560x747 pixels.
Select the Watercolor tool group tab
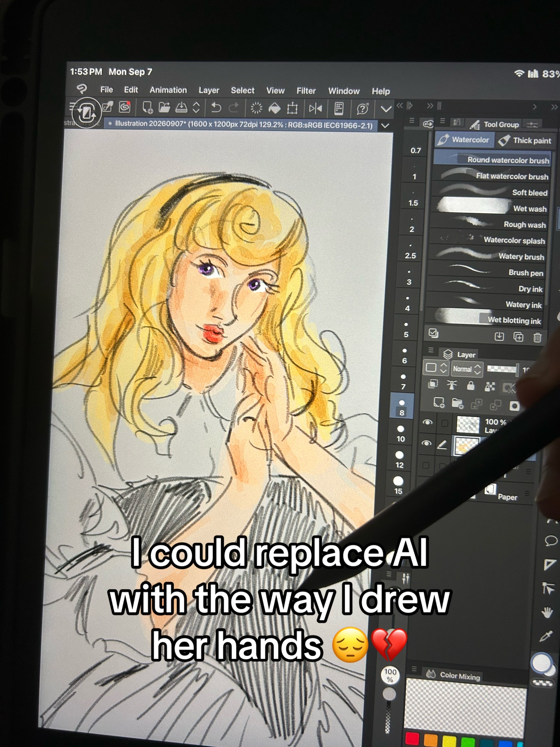tap(465, 140)
